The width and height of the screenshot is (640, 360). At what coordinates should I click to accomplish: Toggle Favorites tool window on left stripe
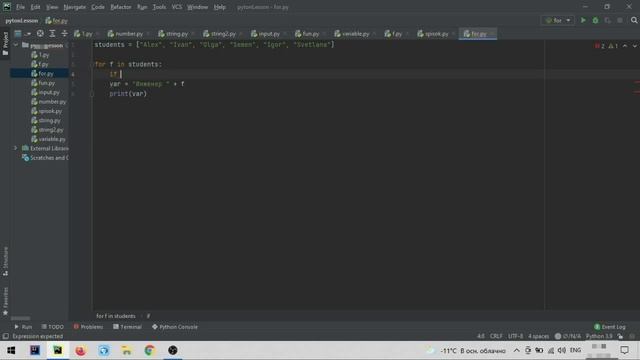(5, 301)
